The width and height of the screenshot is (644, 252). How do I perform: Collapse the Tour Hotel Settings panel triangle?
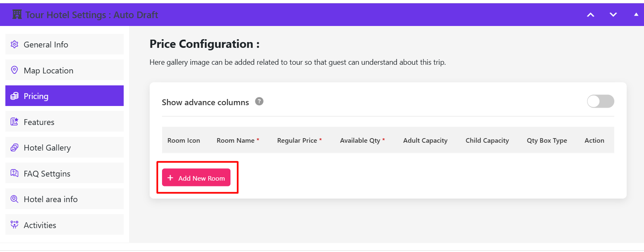636,15
